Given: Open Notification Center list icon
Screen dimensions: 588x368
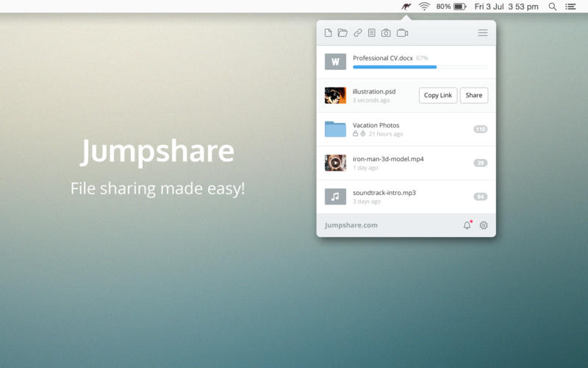Looking at the screenshot, I should point(570,7).
